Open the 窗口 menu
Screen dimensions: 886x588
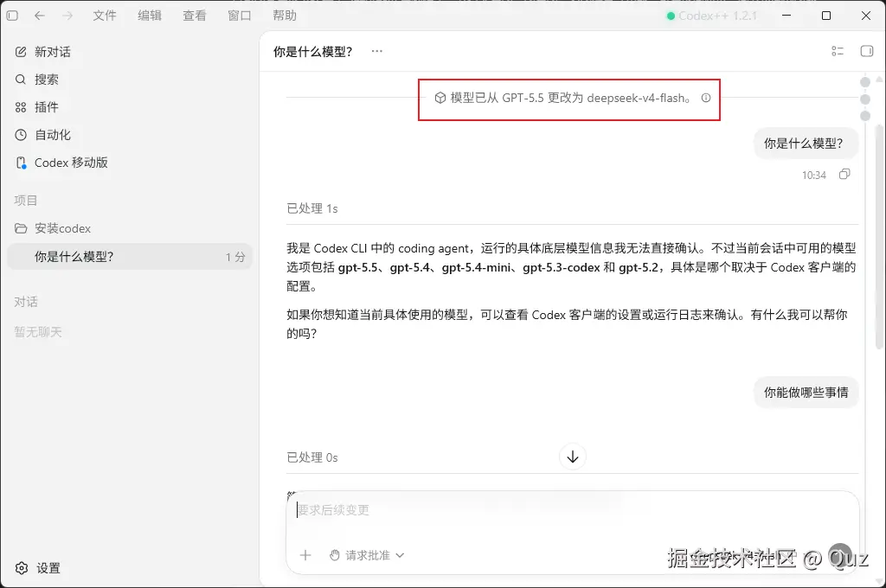pyautogui.click(x=240, y=16)
